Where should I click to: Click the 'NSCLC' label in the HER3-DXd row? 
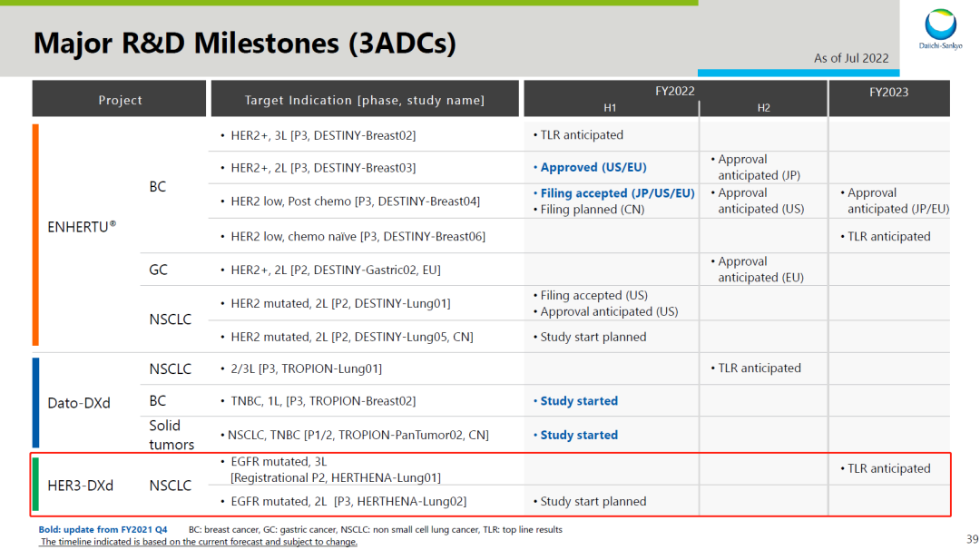click(170, 485)
